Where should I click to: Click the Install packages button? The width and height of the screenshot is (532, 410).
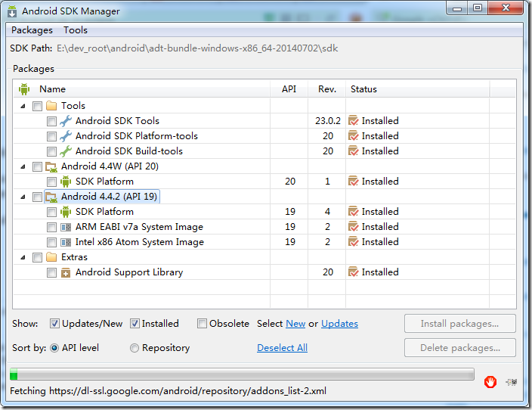(459, 324)
